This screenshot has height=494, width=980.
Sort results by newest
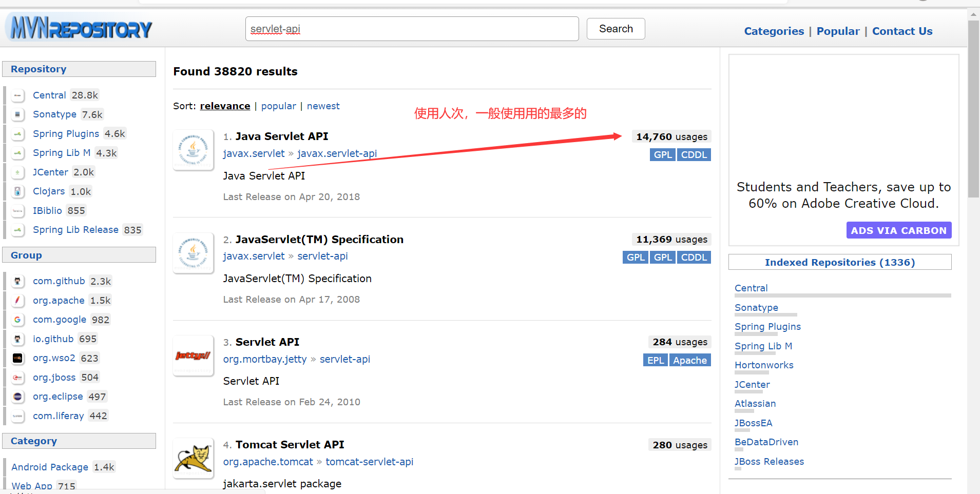(x=323, y=106)
